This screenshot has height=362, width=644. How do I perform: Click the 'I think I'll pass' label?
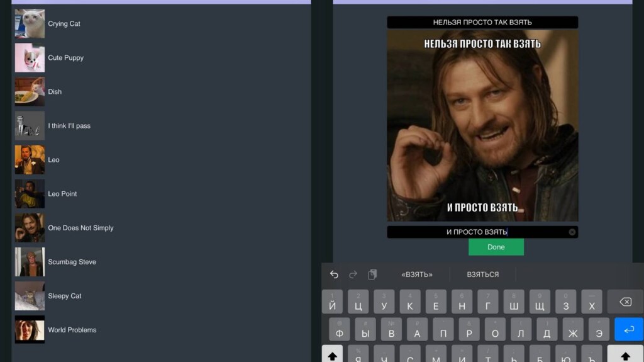69,126
